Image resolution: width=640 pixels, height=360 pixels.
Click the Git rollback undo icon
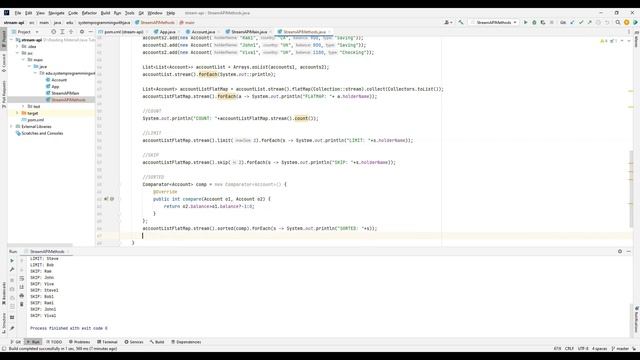point(607,22)
